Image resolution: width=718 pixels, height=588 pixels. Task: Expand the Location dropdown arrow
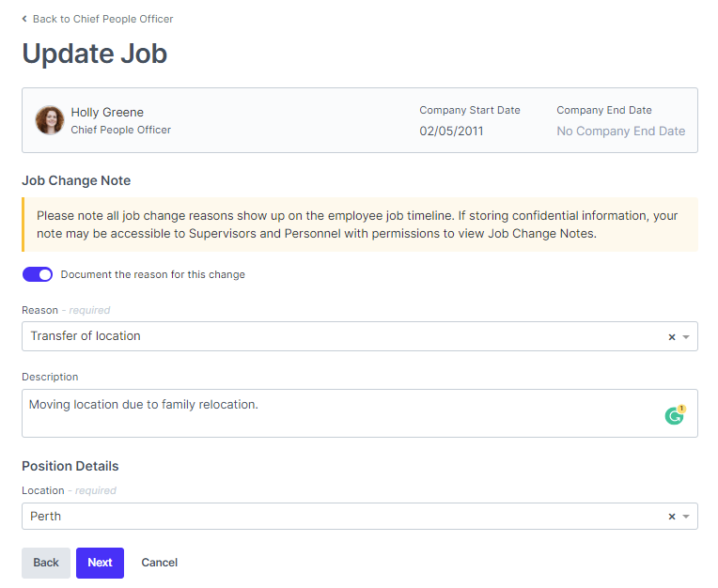click(x=686, y=517)
